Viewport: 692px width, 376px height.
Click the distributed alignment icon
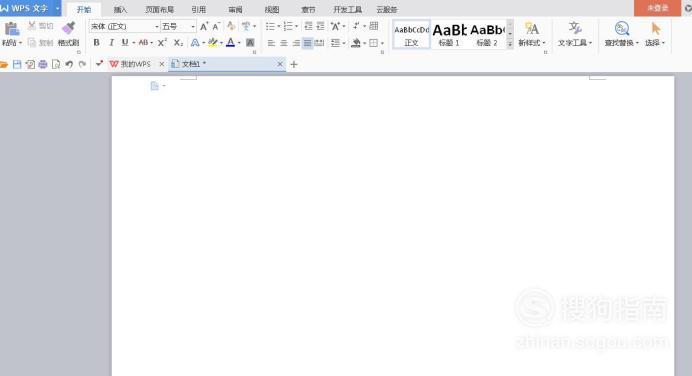point(320,43)
